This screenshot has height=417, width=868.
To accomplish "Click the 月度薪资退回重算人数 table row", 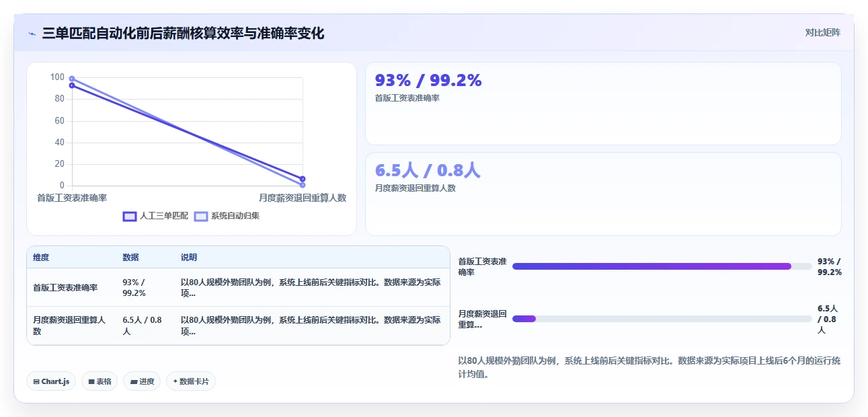I will click(x=238, y=326).
